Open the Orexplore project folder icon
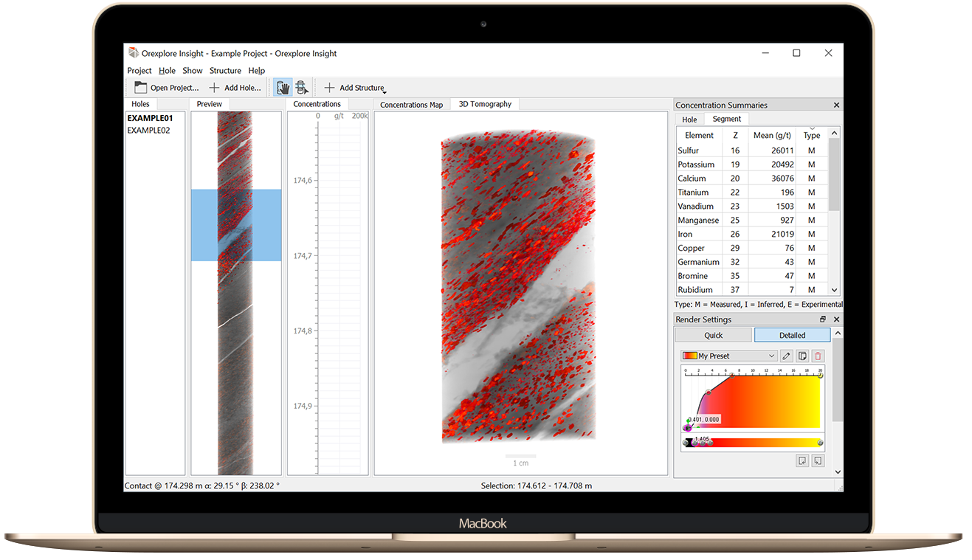 [139, 86]
